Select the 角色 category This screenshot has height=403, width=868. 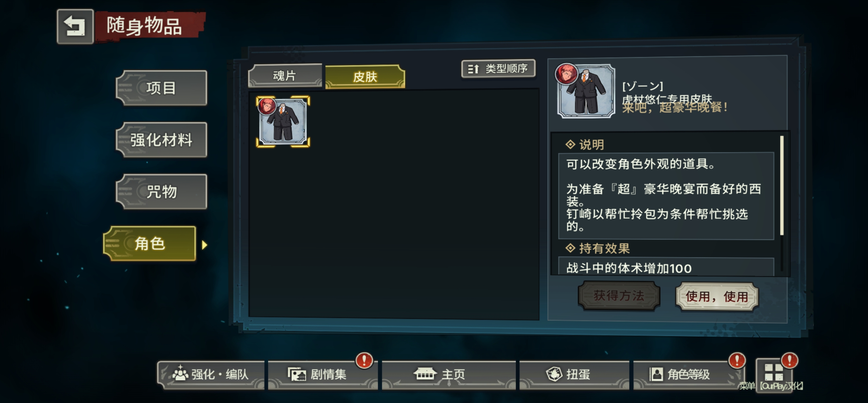[150, 243]
